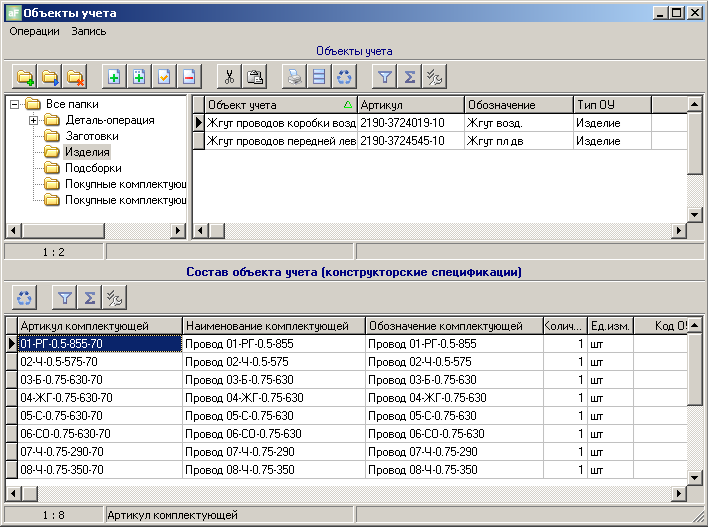Viewport: 708px width, 527px height.
Task: Click the Наименование комплектующей column header
Action: (272, 326)
